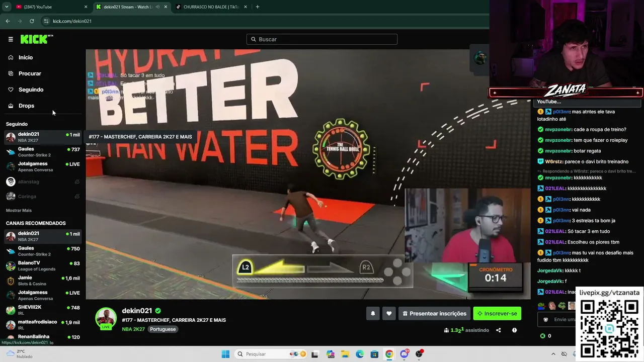Click the chat message input field
Screen dimensions: 644x362
[x=557, y=319]
